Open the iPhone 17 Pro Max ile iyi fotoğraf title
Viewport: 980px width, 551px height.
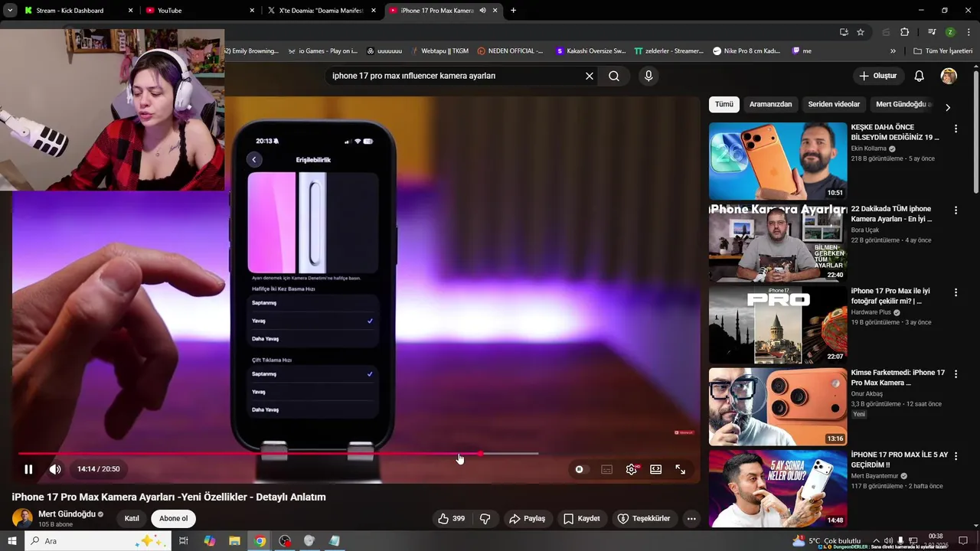click(890, 296)
